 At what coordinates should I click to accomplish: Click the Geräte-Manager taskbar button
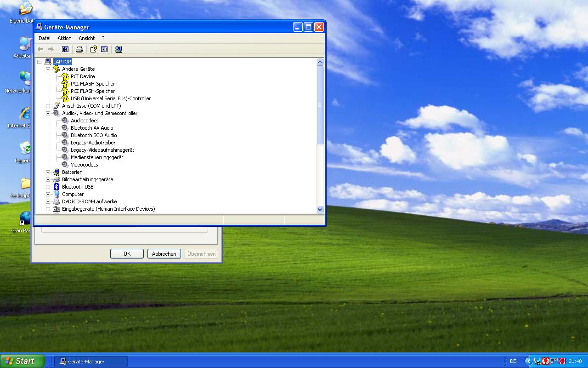(91, 361)
